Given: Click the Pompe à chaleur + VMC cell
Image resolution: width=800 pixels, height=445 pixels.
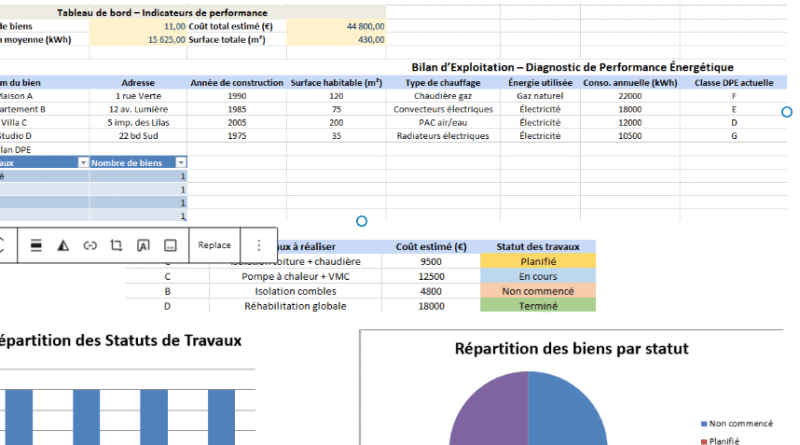Looking at the screenshot, I should tap(295, 276).
